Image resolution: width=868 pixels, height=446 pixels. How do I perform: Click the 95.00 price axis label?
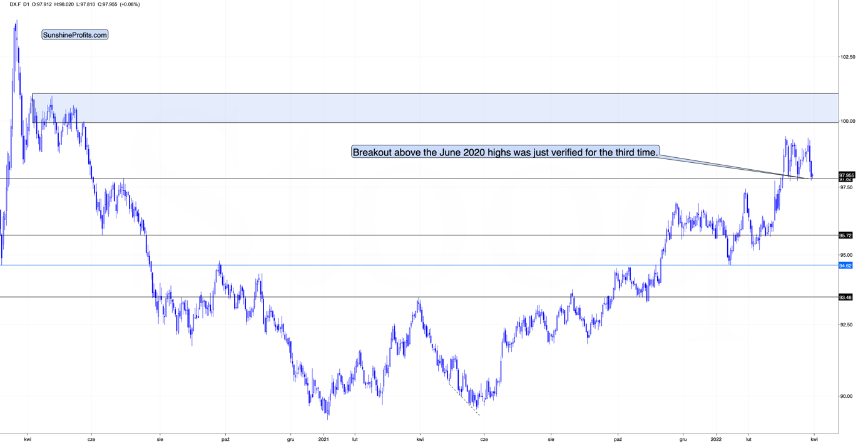847,255
